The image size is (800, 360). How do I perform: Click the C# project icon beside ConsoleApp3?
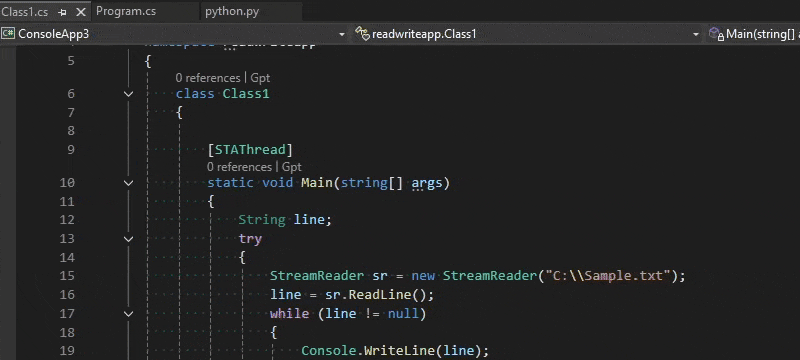tap(8, 34)
